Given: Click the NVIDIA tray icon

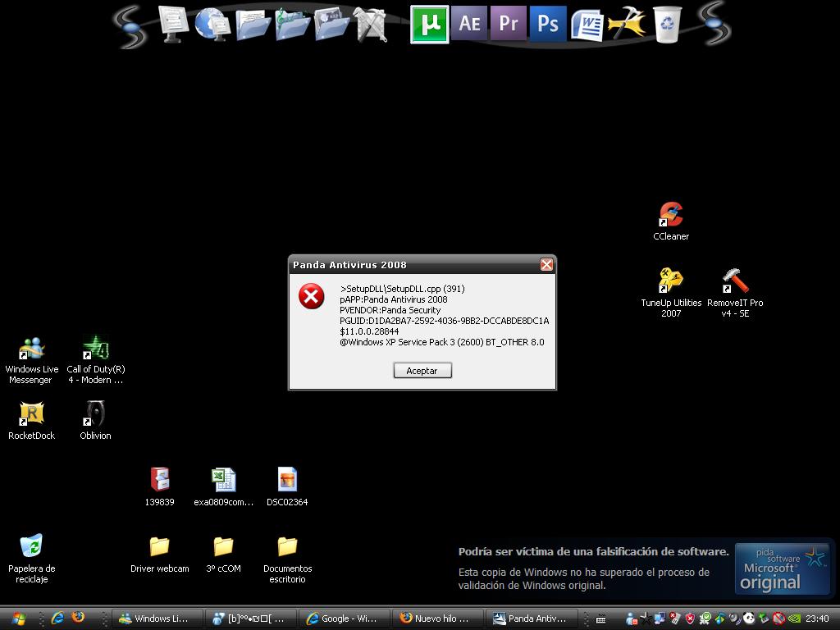Looking at the screenshot, I should point(794,619).
